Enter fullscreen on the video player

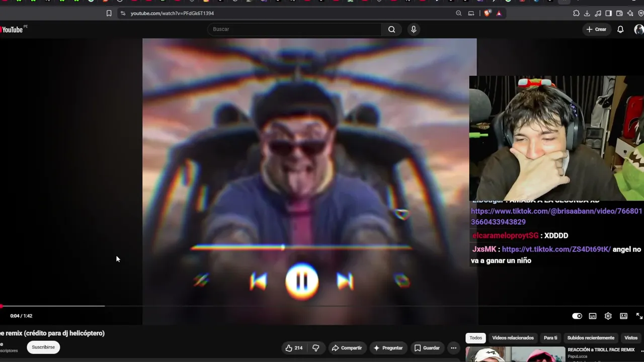(639, 316)
